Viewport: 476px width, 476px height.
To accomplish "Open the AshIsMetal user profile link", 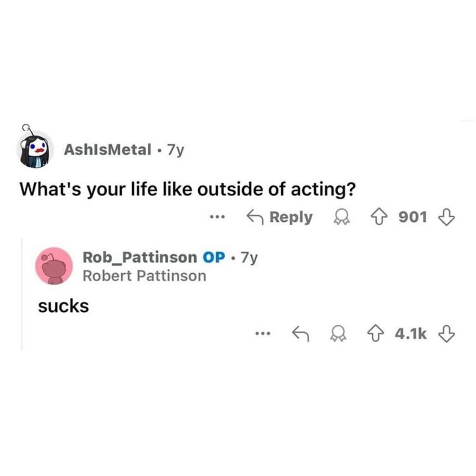I will click(108, 150).
